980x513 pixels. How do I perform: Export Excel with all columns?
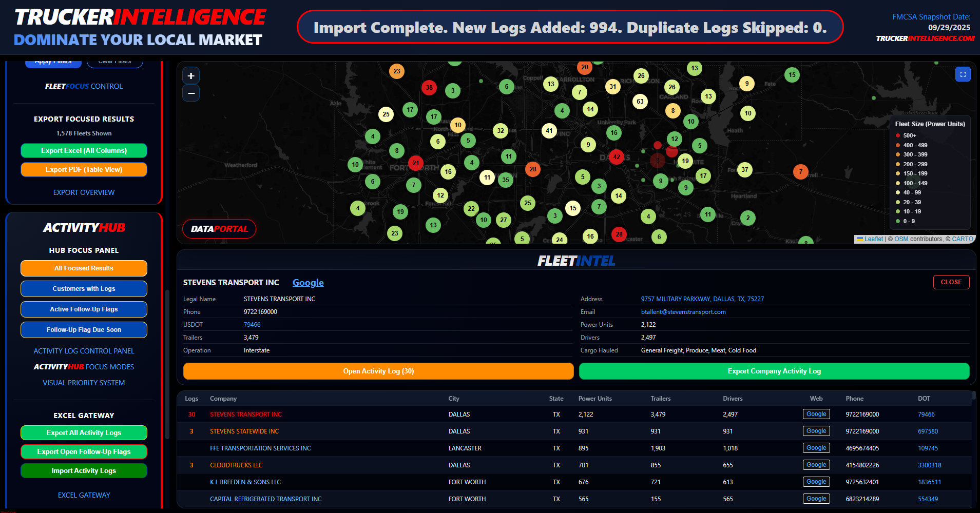coord(84,150)
